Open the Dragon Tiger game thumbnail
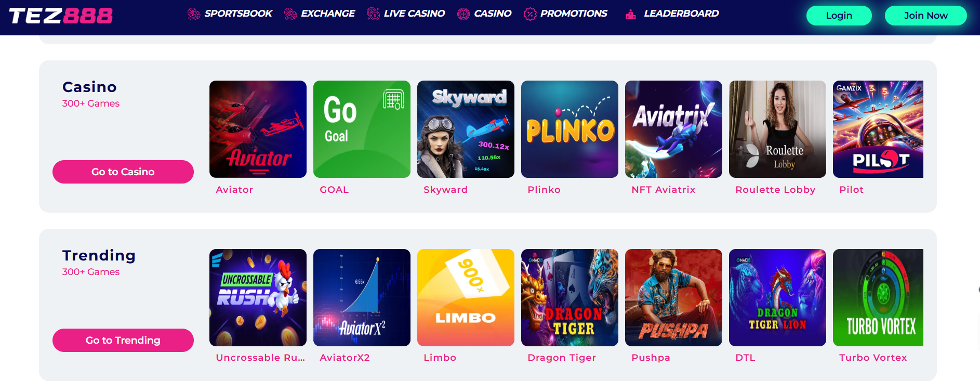 [570, 297]
